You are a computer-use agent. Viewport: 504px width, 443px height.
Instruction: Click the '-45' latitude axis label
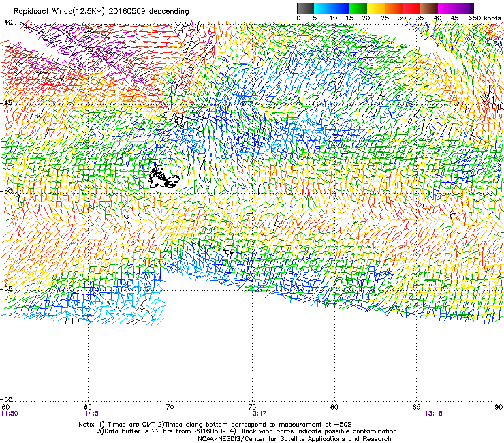pyautogui.click(x=6, y=103)
